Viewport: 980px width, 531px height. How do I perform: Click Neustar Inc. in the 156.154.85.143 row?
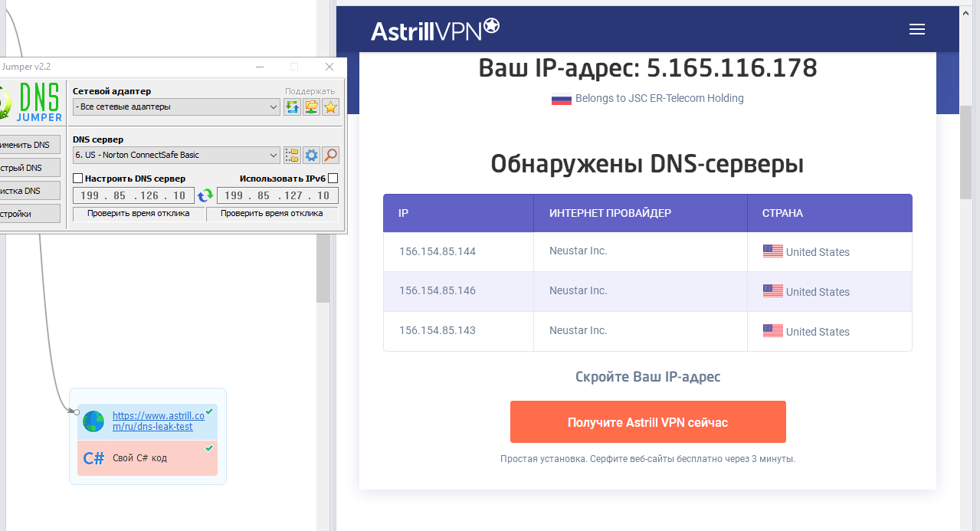point(578,330)
